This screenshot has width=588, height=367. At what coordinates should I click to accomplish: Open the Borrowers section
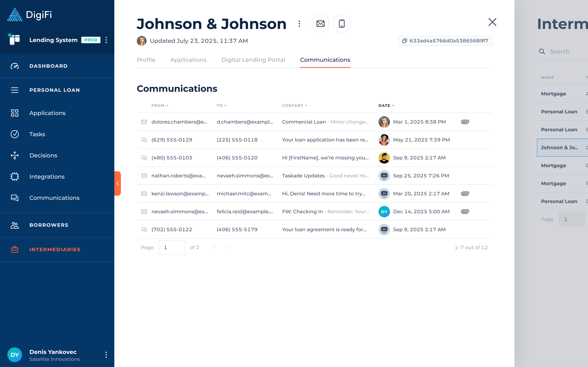[49, 225]
